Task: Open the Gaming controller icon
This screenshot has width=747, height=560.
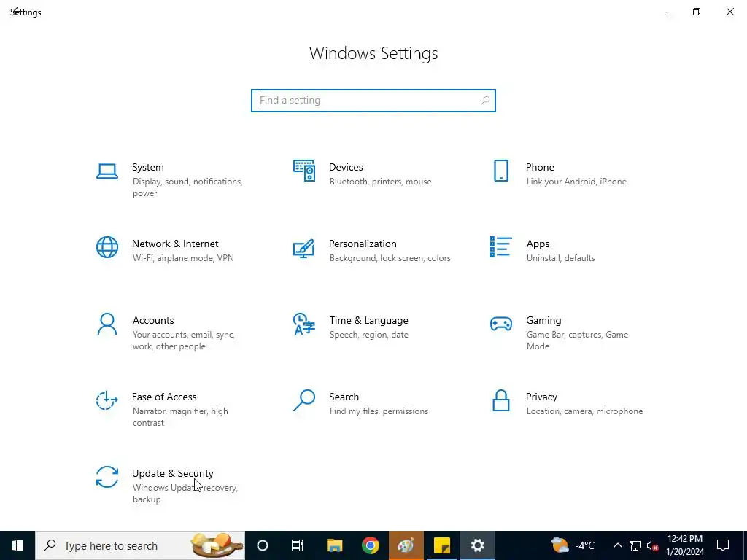Action: point(500,324)
